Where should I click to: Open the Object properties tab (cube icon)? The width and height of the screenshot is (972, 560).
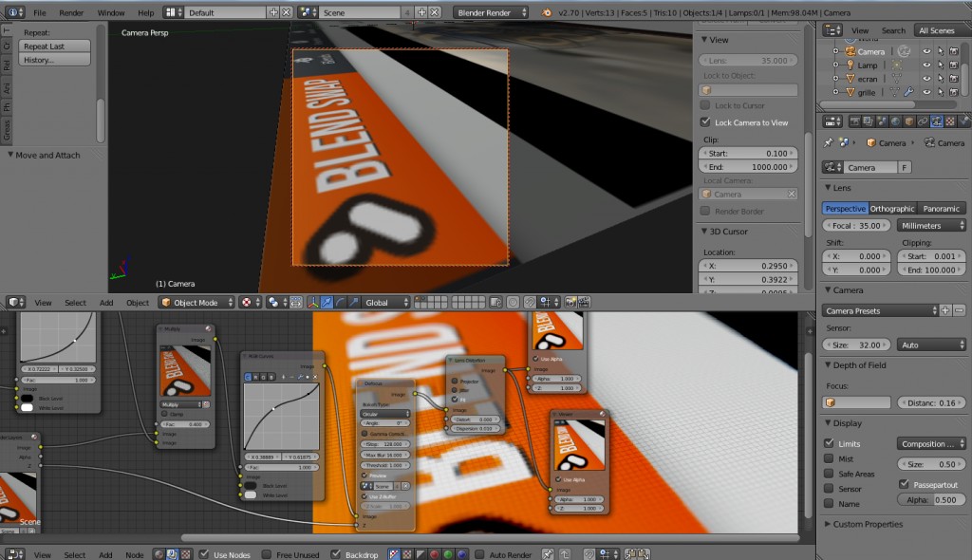(909, 121)
